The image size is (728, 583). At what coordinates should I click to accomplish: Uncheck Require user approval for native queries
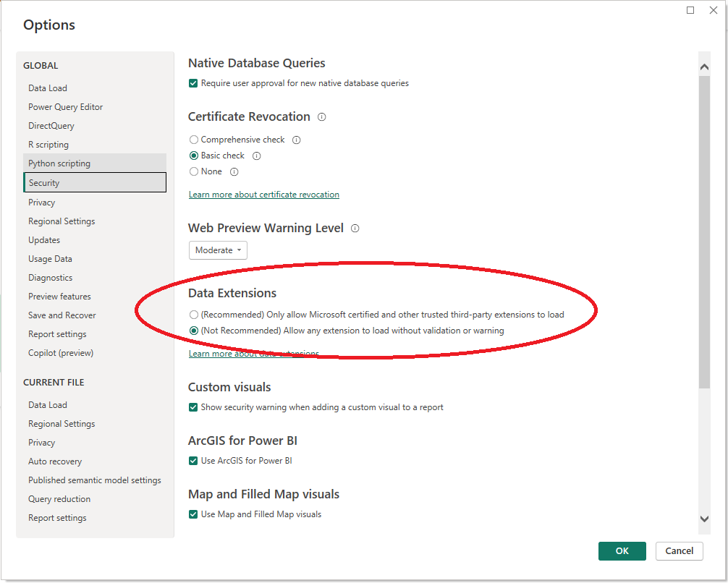[x=193, y=84]
